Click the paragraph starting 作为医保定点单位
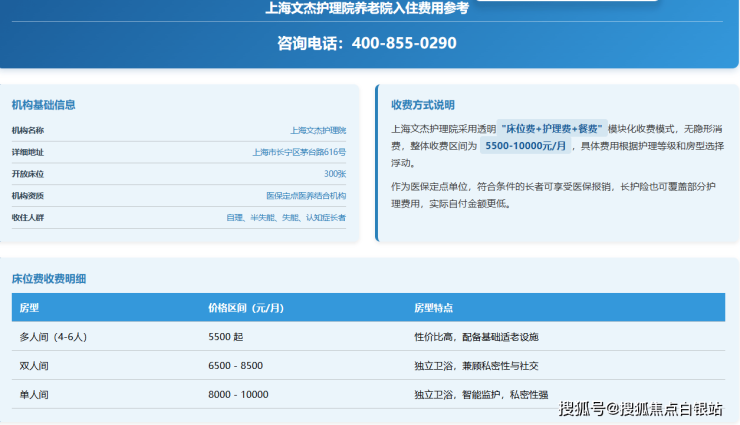The width and height of the screenshot is (740, 425). coord(553,195)
